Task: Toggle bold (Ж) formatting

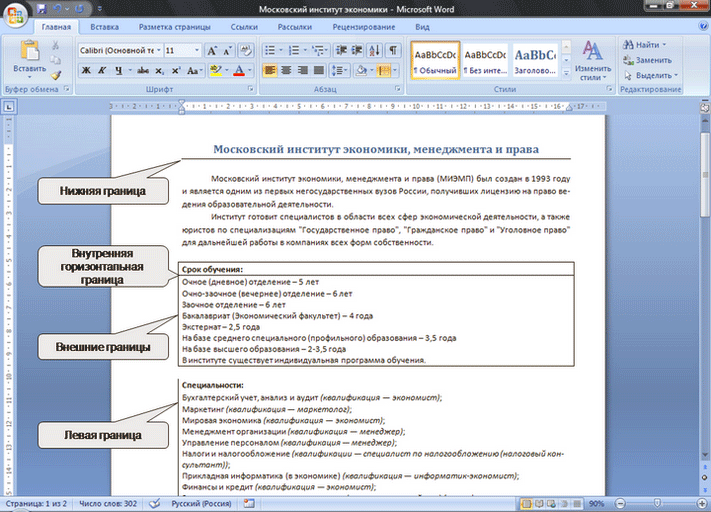Action: point(86,70)
